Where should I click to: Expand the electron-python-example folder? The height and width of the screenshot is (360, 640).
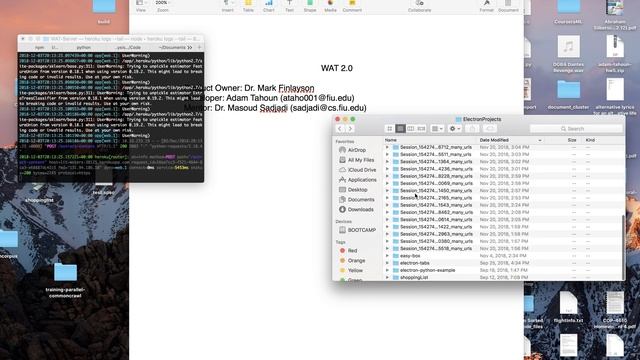click(387, 270)
